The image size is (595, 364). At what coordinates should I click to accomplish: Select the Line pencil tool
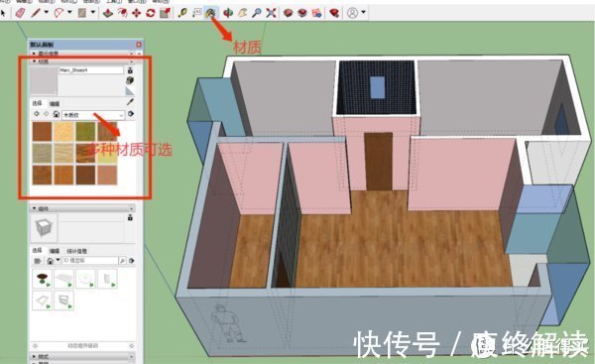click(x=36, y=13)
